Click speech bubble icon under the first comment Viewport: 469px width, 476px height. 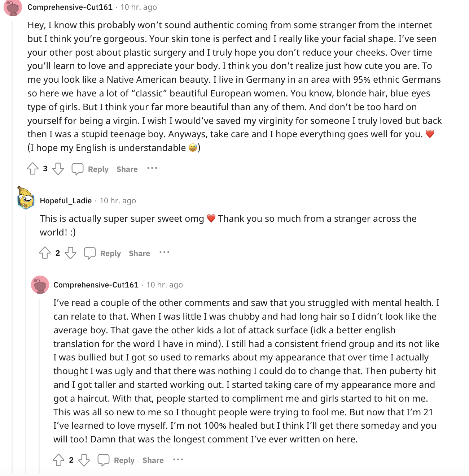[78, 169]
